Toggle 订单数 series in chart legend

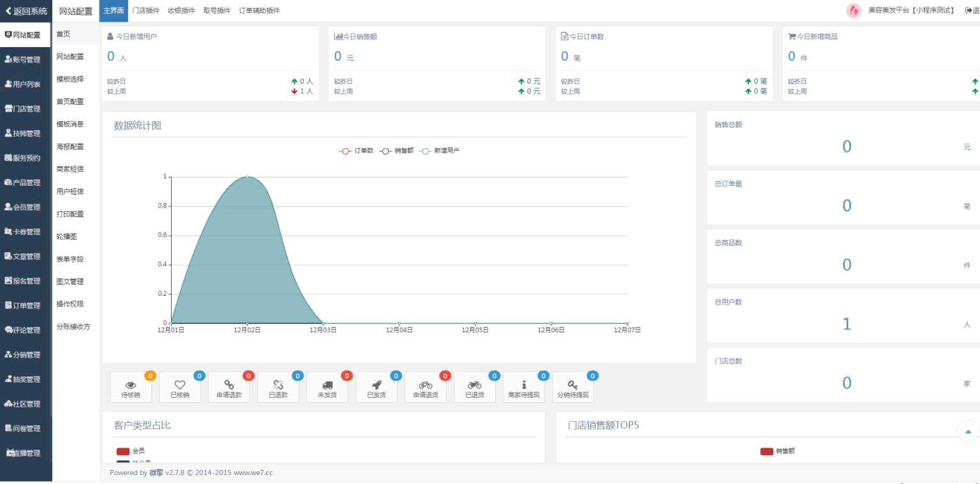click(x=356, y=151)
